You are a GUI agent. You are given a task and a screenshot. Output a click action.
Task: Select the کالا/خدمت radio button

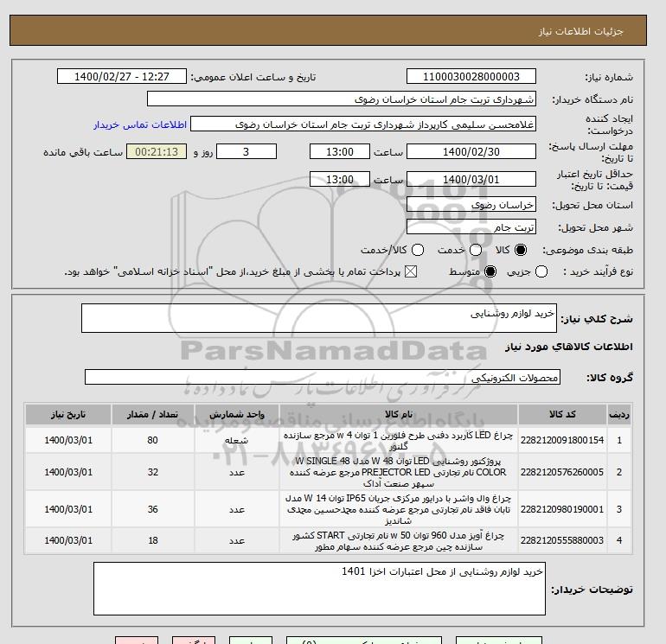pyautogui.click(x=418, y=250)
